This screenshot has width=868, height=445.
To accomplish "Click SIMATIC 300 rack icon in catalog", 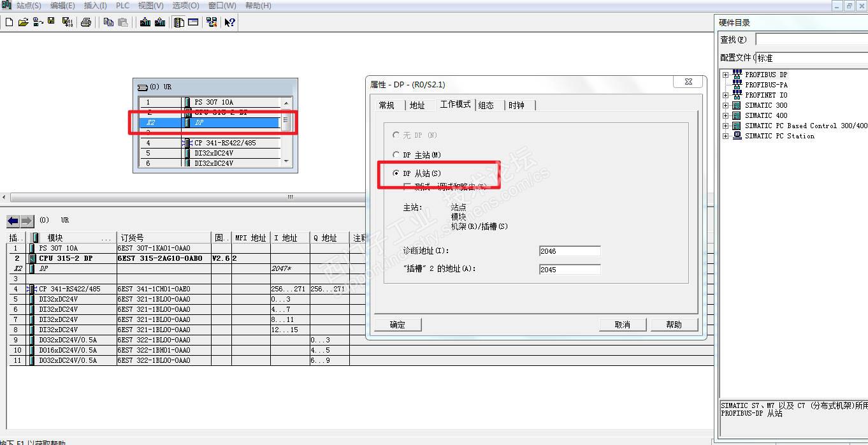I will pos(737,105).
